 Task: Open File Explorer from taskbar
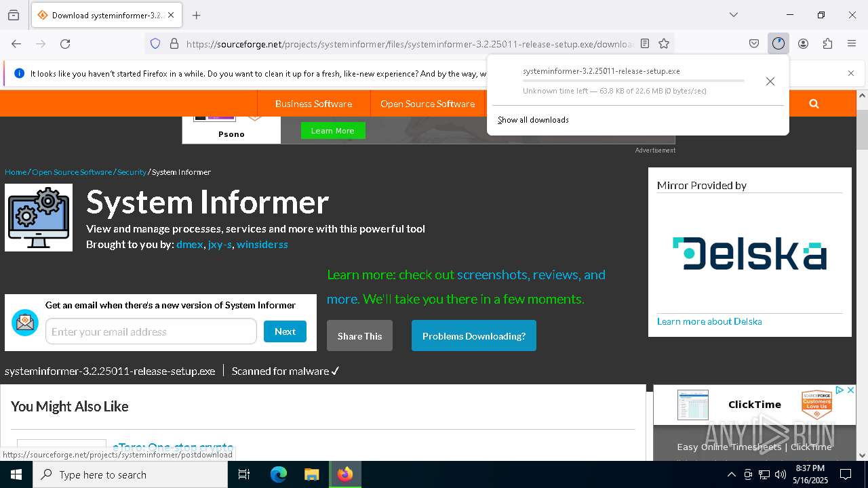tap(311, 474)
